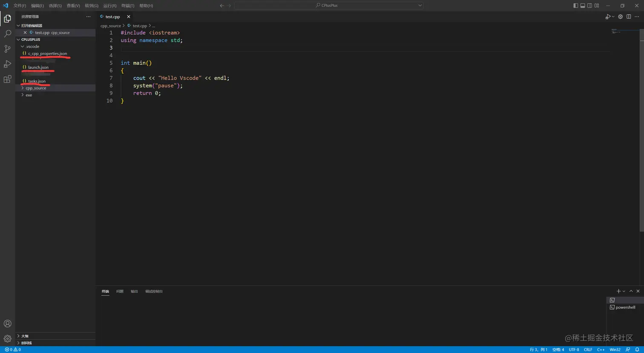Image resolution: width=644 pixels, height=353 pixels.
Task: Close test.cpp in the open editors list
Action: click(x=25, y=32)
